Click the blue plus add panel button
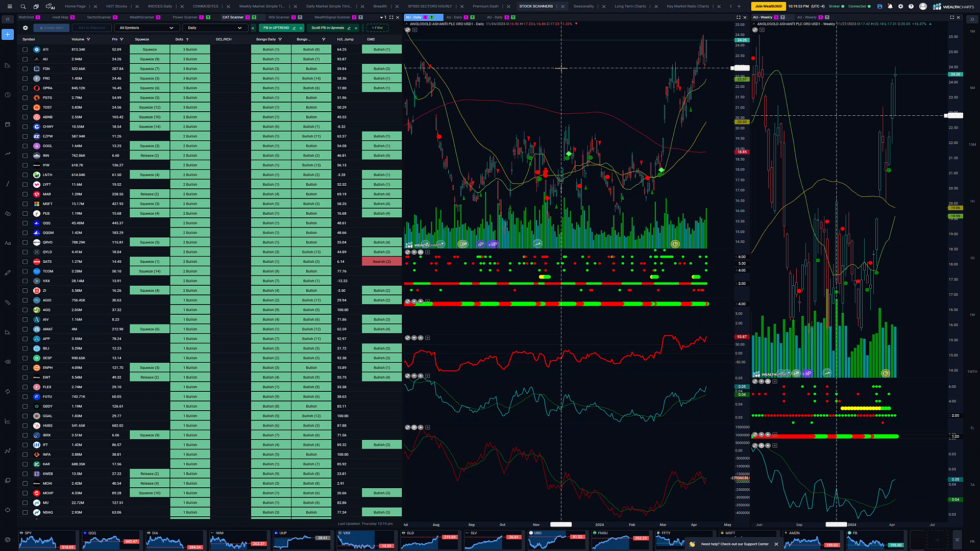 pyautogui.click(x=7, y=34)
